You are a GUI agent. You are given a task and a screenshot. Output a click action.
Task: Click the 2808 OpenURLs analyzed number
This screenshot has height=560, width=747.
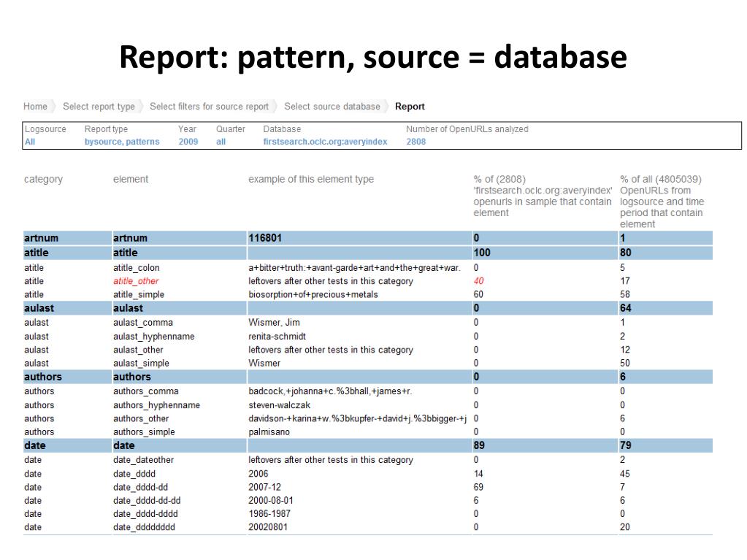[415, 142]
